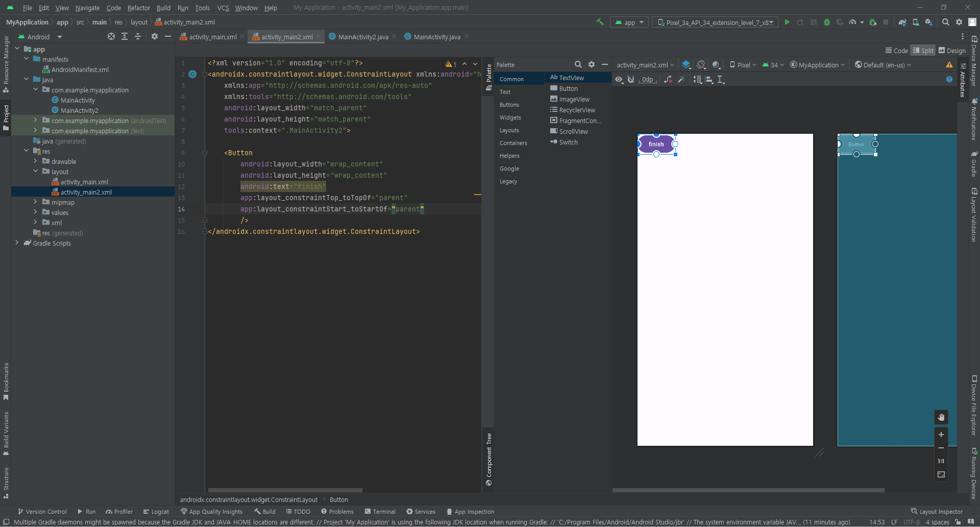Image resolution: width=980 pixels, height=527 pixels.
Task: Search the Palette components
Action: 578,65
